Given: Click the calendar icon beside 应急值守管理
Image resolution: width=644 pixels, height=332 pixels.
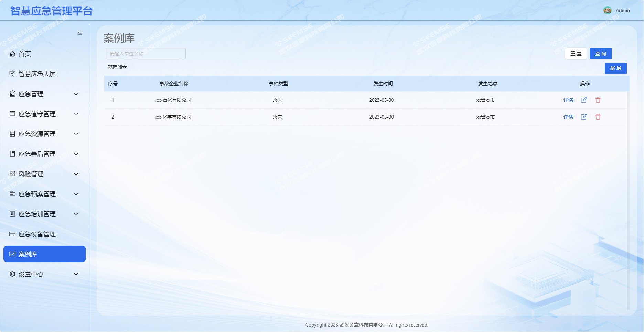Looking at the screenshot, I should pyautogui.click(x=12, y=114).
